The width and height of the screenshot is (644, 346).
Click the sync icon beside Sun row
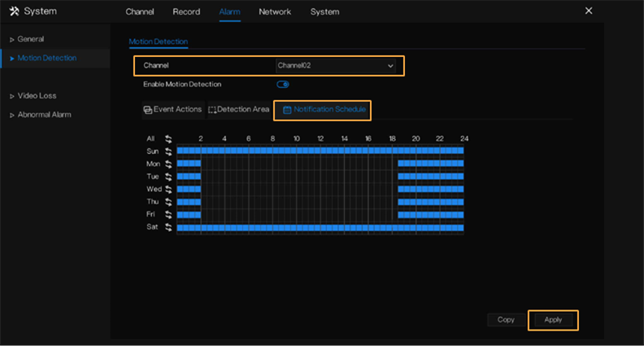[x=168, y=151]
